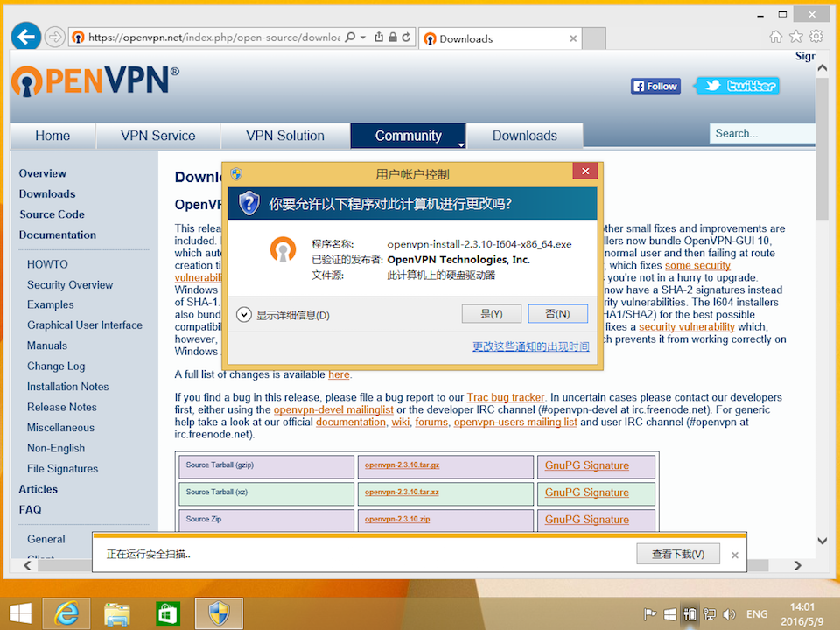This screenshot has height=630, width=840.
Task: Open the Downloads navigation tab
Action: (524, 136)
